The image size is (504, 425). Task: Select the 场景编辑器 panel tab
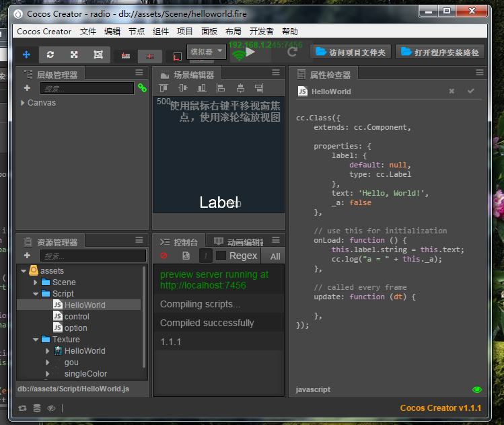point(187,75)
